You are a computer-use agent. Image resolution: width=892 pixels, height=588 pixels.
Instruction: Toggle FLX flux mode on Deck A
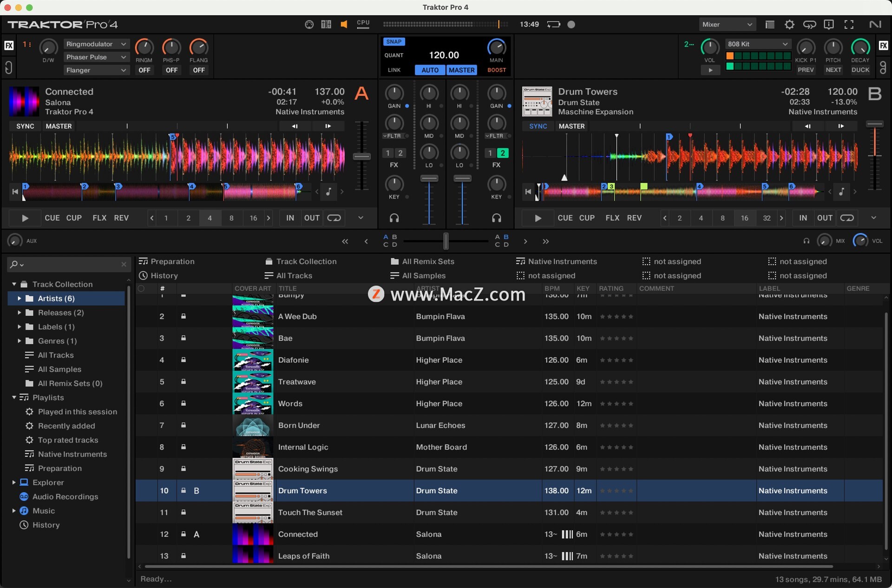99,218
